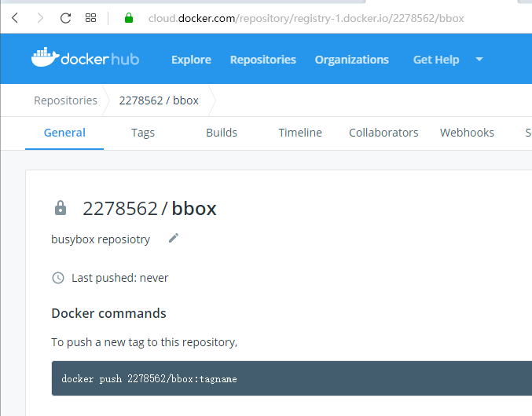
Task: Click the clock icon beside Last pushed
Action: 58,278
